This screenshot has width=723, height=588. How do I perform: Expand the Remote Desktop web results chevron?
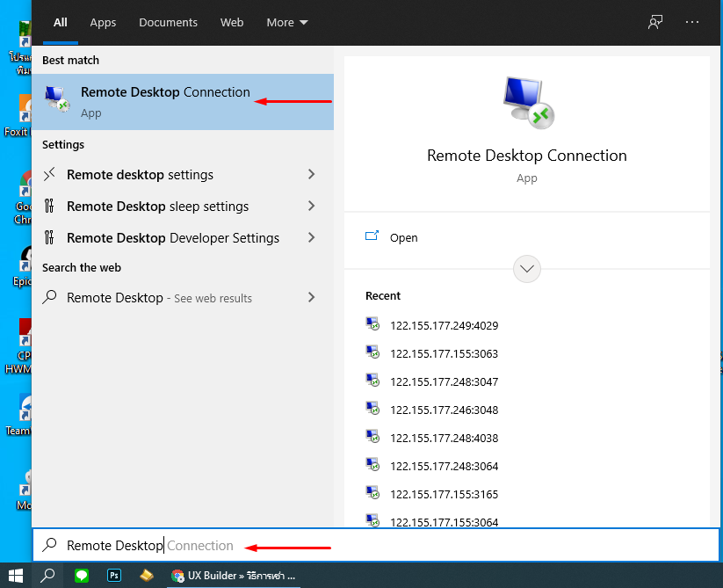click(312, 297)
